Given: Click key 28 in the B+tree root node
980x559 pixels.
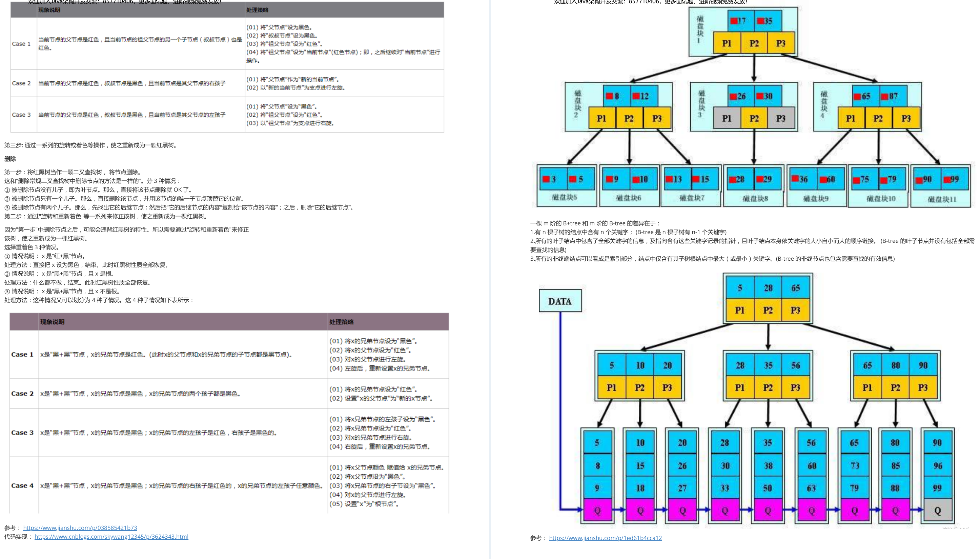Looking at the screenshot, I should coord(768,288).
